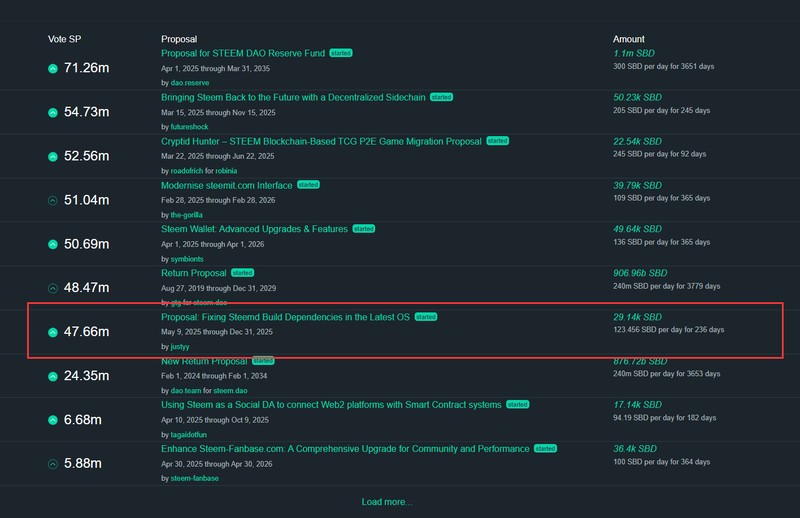800x518 pixels.
Task: Toggle vote on Fixing Steemd Build Dependencies proposal
Action: 53,332
